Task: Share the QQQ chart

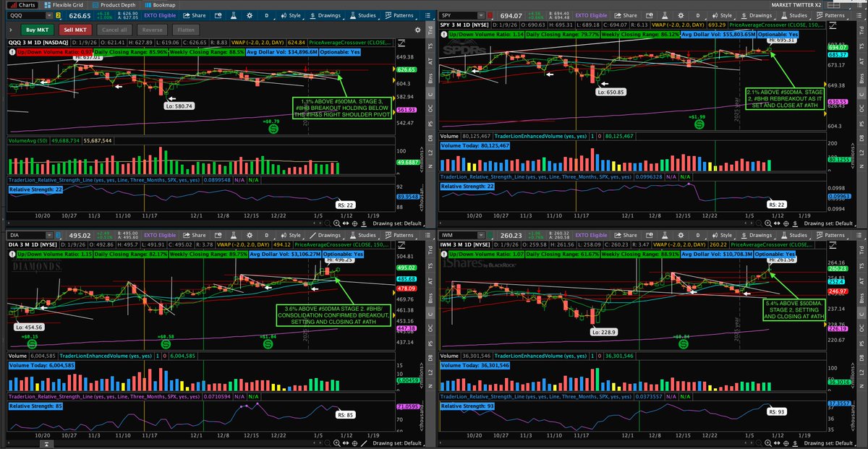Action: tap(194, 16)
